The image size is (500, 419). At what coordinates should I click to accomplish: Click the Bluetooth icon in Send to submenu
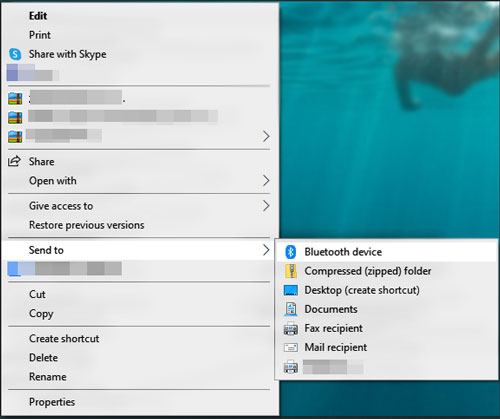click(291, 252)
